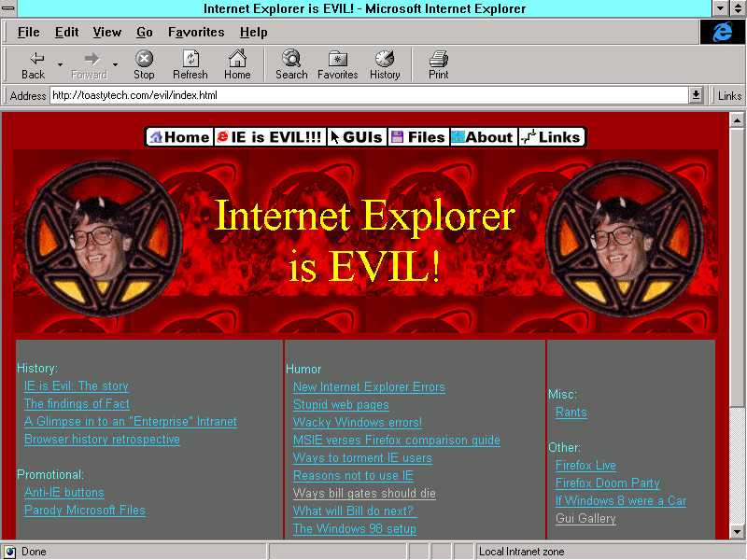Open the View menu

click(107, 32)
